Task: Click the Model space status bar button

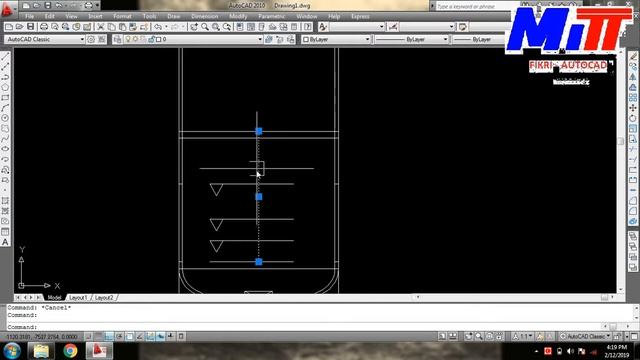Action: [442, 336]
